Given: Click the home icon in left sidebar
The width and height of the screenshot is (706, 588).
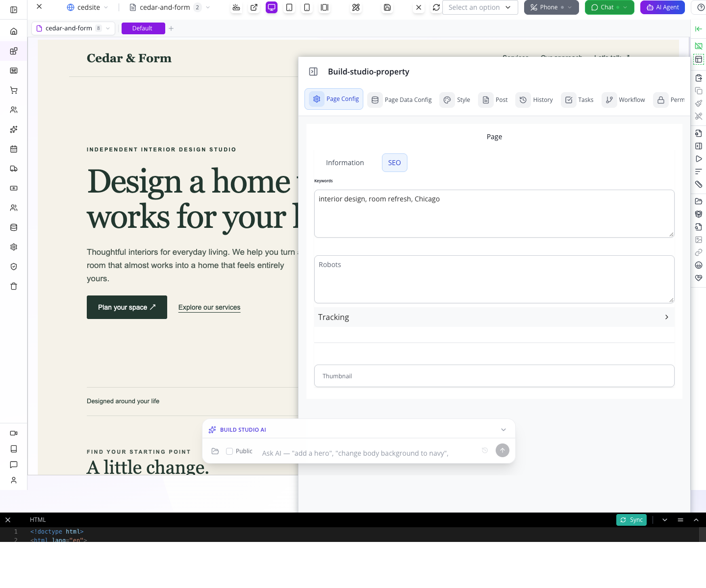Looking at the screenshot, I should point(14,31).
